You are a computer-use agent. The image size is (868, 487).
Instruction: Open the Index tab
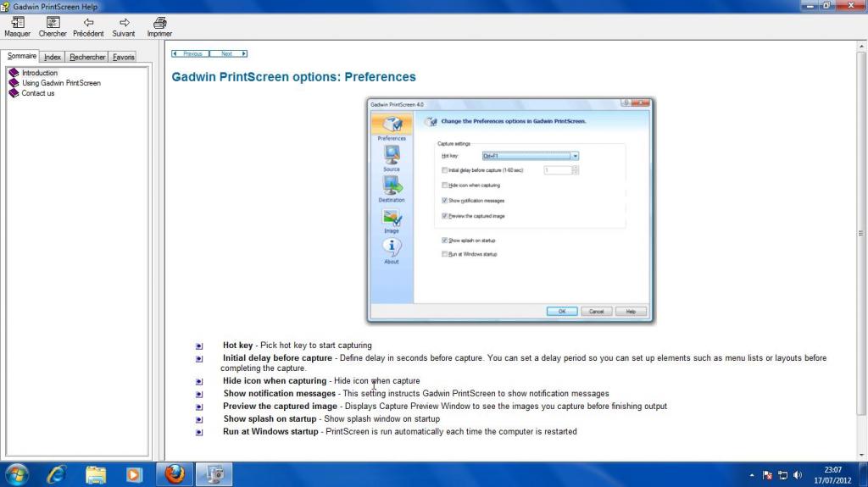tap(52, 57)
